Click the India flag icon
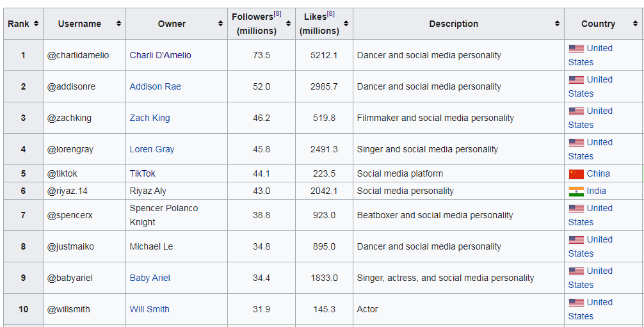The height and width of the screenshot is (327, 644). coord(576,191)
